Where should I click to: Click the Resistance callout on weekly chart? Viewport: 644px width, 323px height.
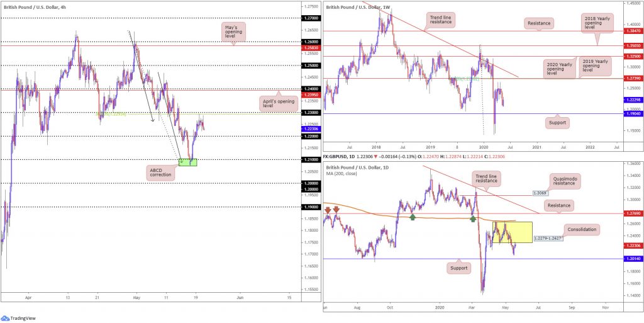tap(538, 24)
